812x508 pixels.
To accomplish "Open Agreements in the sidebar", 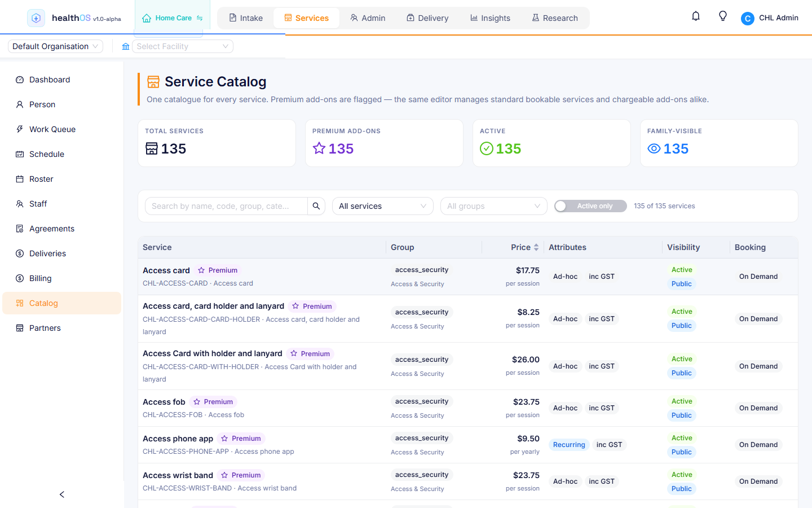I will (62, 229).
